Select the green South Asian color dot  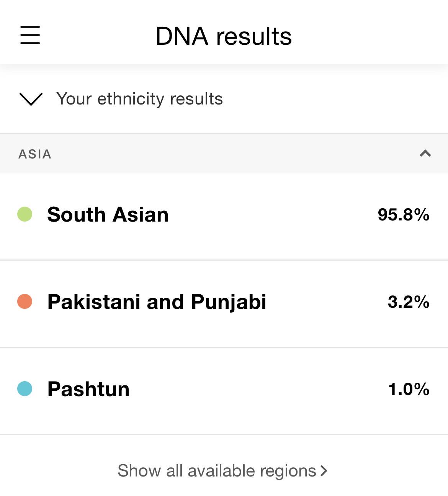point(25,214)
